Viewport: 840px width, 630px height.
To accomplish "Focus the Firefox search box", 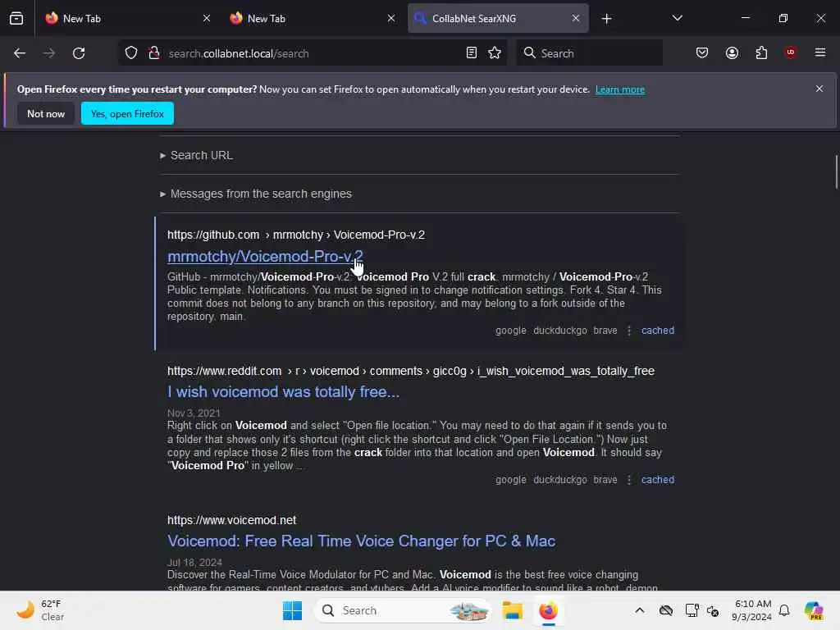I will 589,53.
